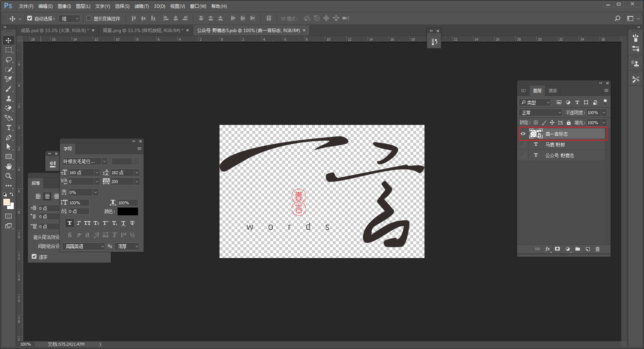
Task: Create a new layer group
Action: tap(578, 249)
